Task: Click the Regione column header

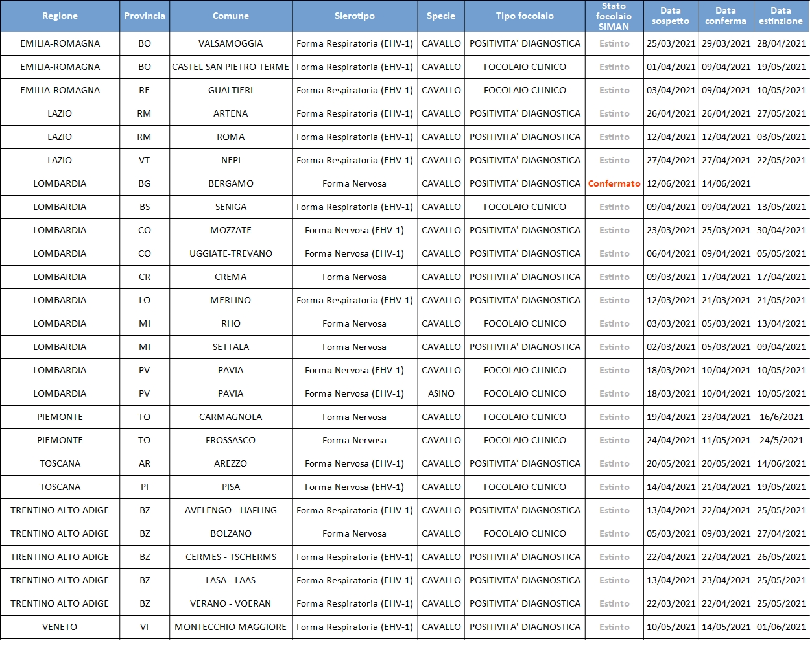Action: [60, 16]
